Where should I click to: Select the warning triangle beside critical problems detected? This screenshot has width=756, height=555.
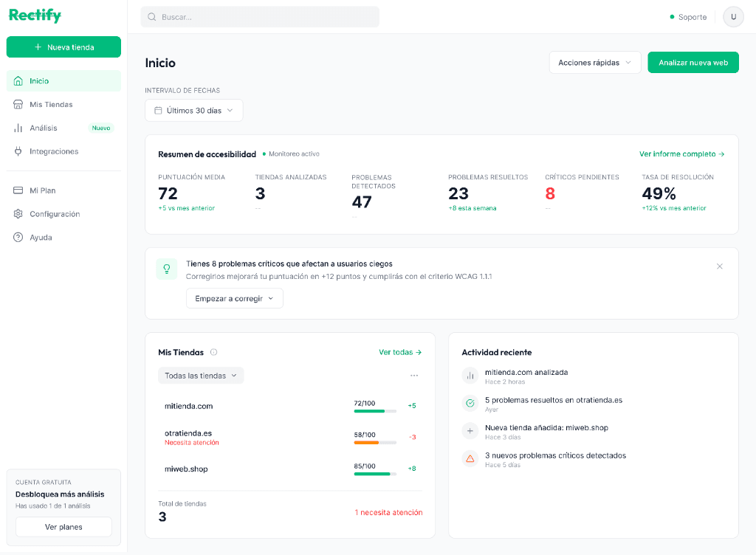click(x=471, y=458)
